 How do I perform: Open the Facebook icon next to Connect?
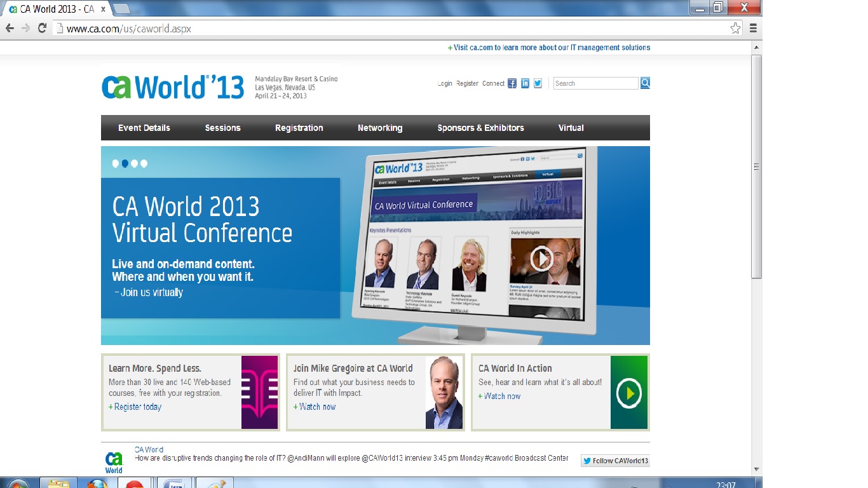(512, 83)
